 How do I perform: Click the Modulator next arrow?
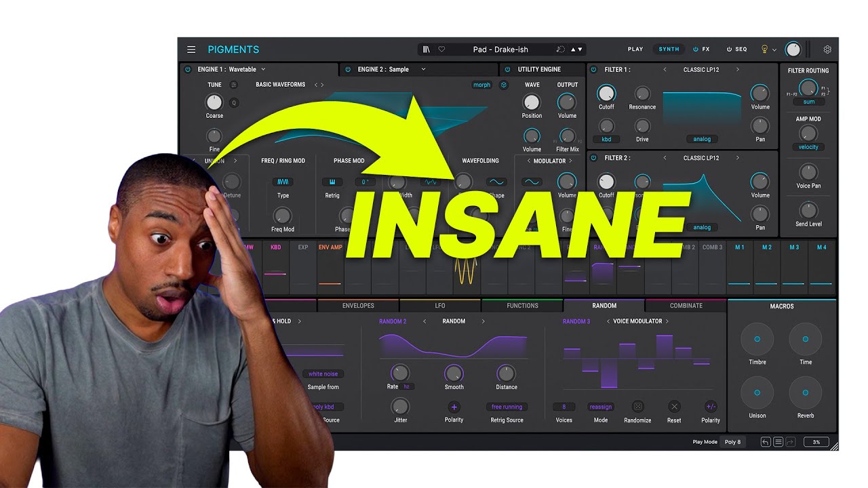571,161
